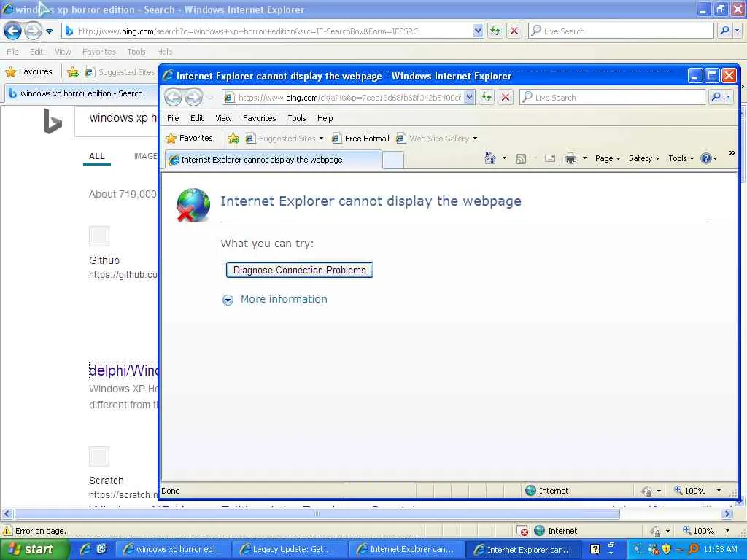Click Help question mark icon in command bar
Screen dimensions: 747x560
click(x=706, y=158)
